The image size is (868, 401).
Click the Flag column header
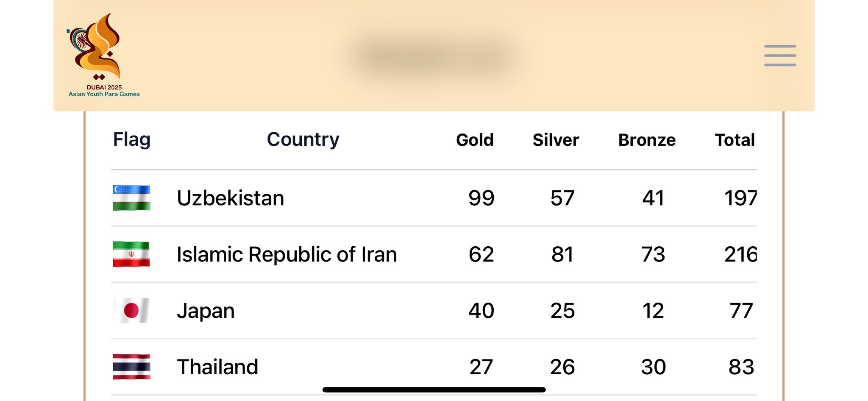(x=131, y=139)
